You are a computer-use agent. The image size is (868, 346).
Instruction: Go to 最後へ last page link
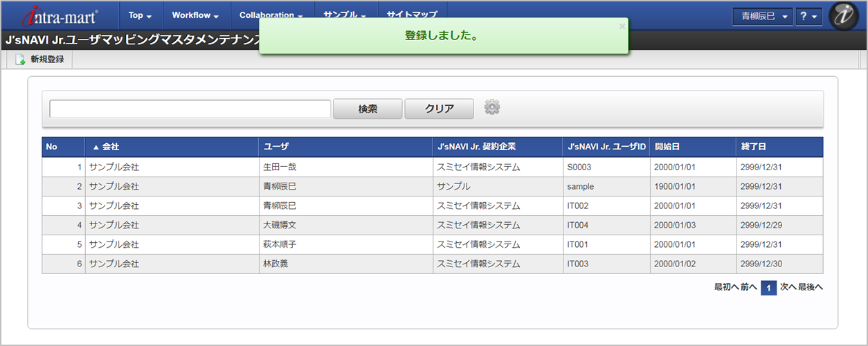[x=811, y=287]
